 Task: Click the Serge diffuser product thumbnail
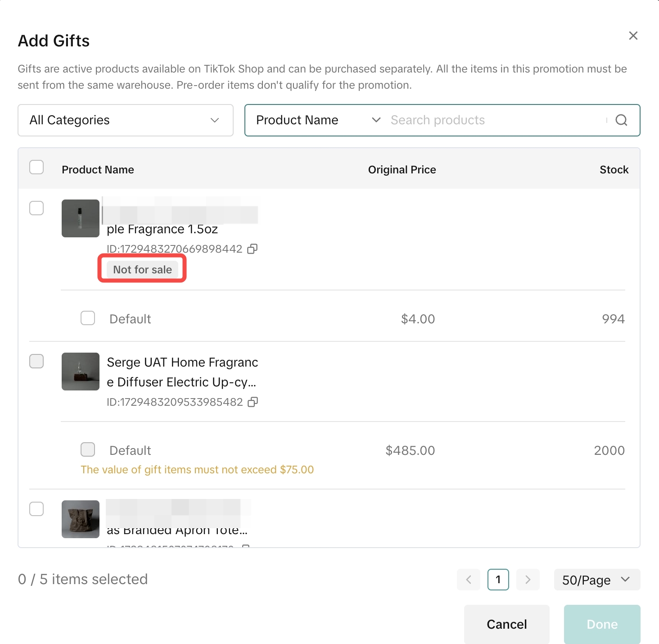tap(81, 372)
